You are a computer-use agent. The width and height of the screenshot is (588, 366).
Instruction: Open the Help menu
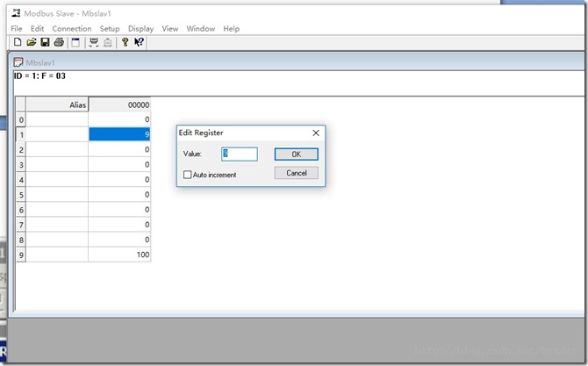point(231,28)
